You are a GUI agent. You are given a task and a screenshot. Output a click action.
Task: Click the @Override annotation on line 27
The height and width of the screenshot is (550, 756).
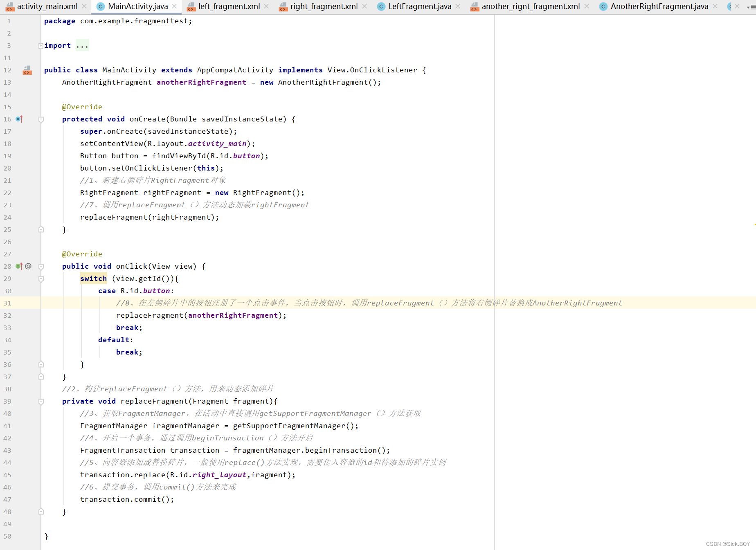click(x=82, y=254)
